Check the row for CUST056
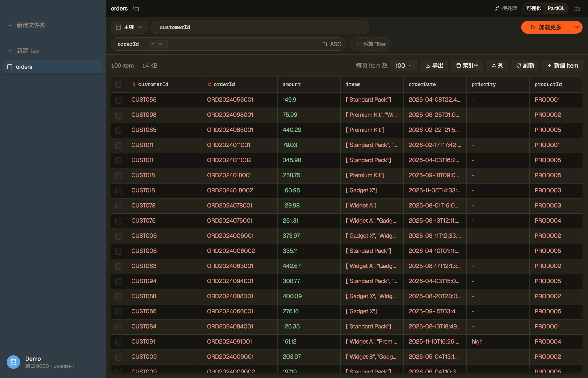 [118, 100]
